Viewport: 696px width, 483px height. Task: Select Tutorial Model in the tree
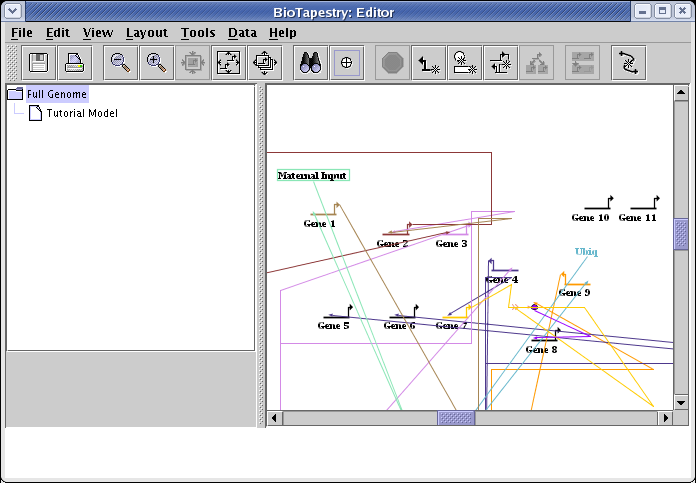81,113
